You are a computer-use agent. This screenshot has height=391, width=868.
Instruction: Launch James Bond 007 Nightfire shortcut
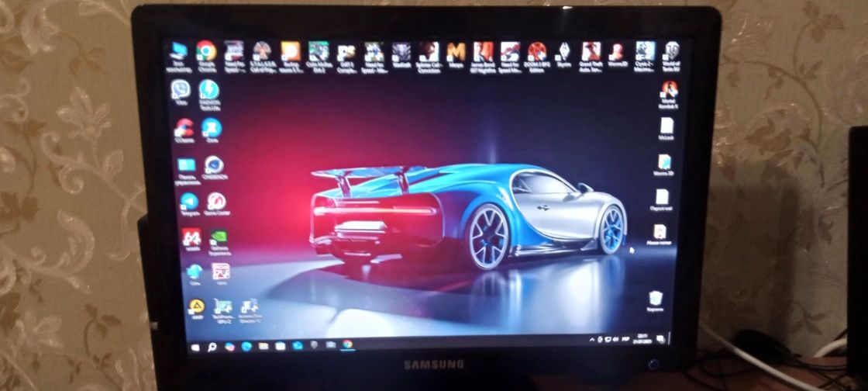click(483, 56)
